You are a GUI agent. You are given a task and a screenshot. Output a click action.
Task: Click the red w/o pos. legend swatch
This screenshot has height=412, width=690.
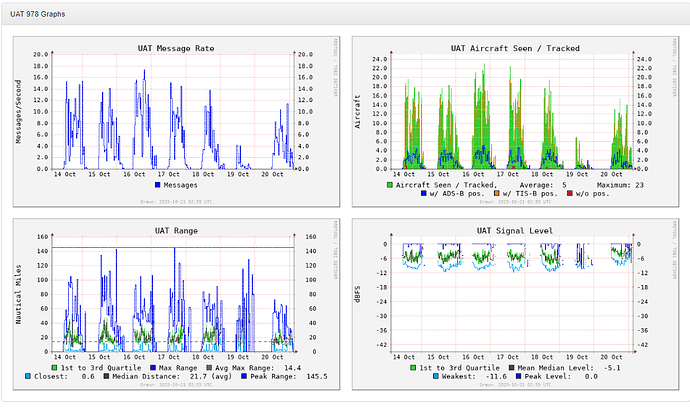click(x=570, y=193)
